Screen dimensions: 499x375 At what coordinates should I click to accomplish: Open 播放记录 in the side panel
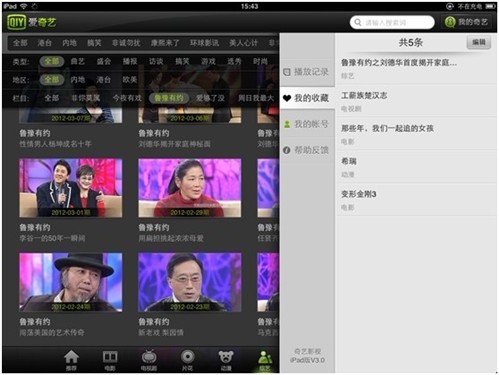pyautogui.click(x=307, y=72)
